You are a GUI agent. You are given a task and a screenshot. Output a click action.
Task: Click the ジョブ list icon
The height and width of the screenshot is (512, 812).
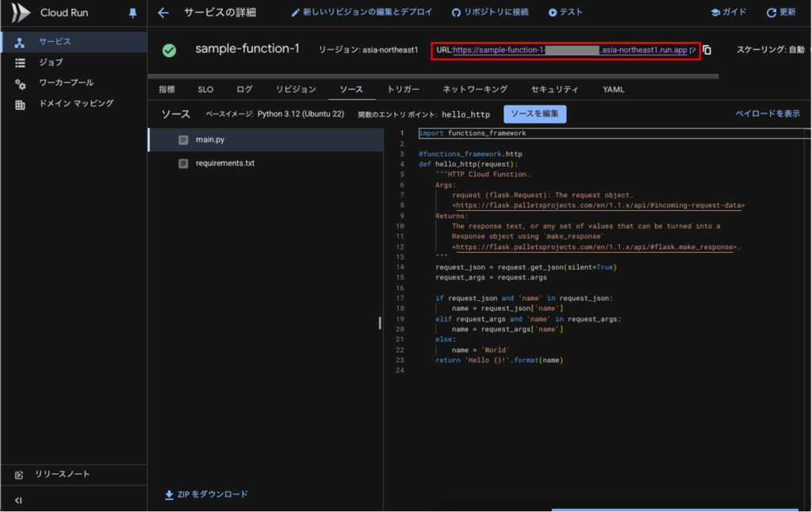pos(20,63)
